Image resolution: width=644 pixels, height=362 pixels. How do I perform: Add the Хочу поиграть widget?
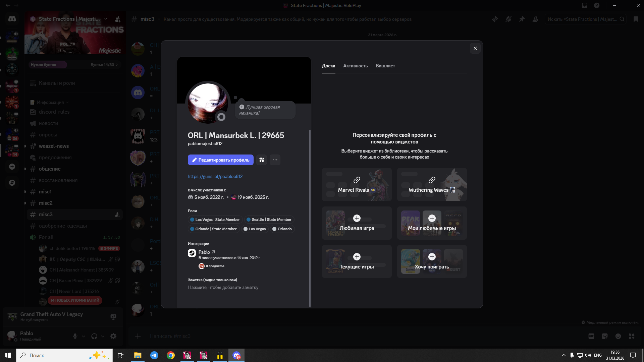point(432,257)
